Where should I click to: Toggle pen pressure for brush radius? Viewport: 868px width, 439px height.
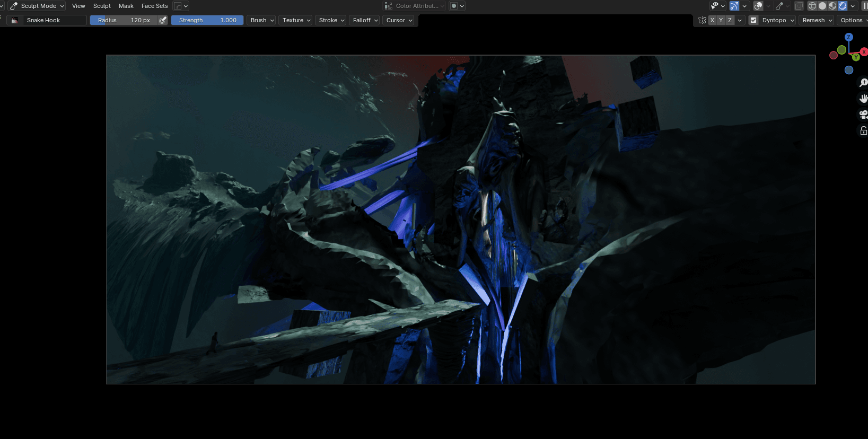click(x=163, y=20)
